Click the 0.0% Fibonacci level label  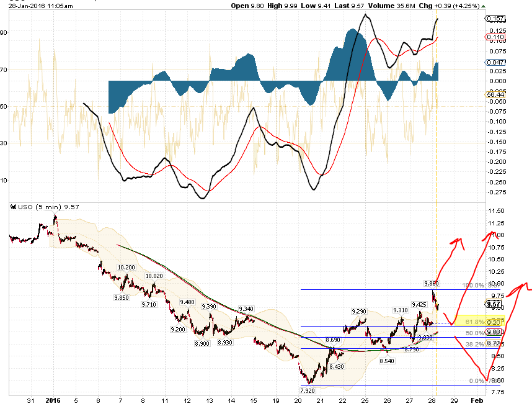(x=477, y=381)
